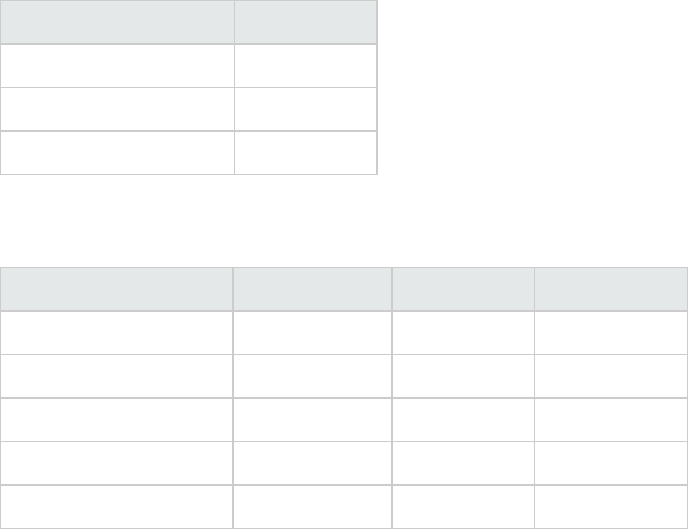This screenshot has width=688, height=529.
Task: Click last body row, first column, top table
Action: tap(117, 153)
